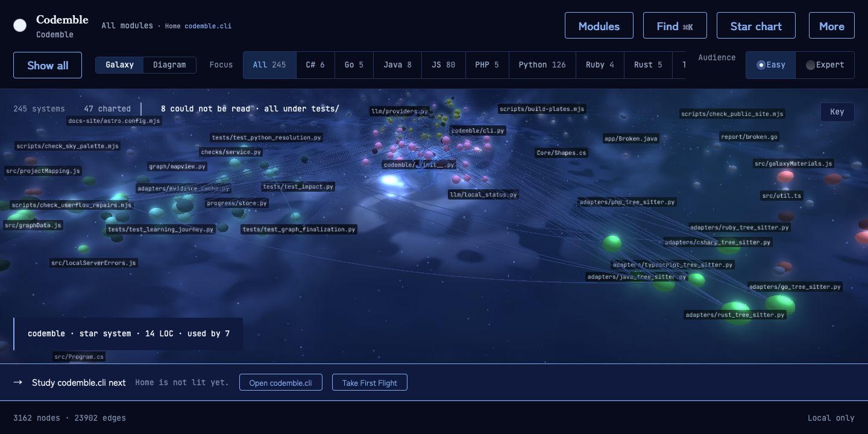
Task: Select the llm/providers.py label
Action: click(x=400, y=112)
